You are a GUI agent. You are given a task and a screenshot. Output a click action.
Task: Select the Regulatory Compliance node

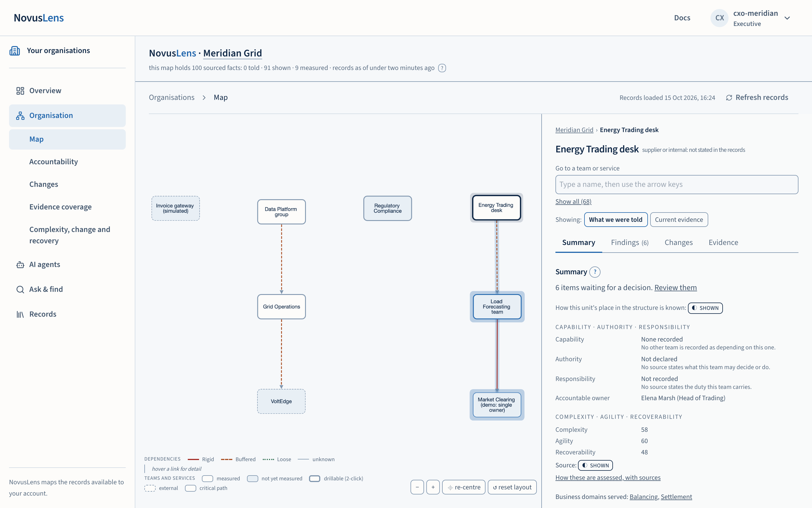pos(387,208)
